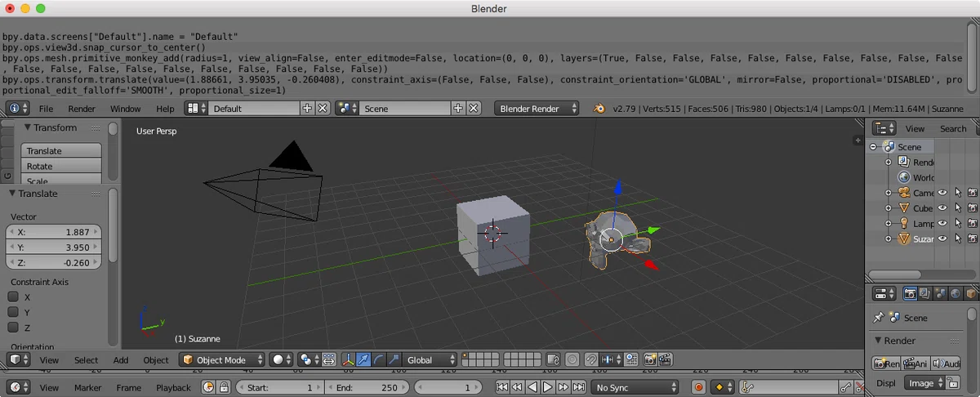Add a new screen layout with plus button

tap(307, 108)
